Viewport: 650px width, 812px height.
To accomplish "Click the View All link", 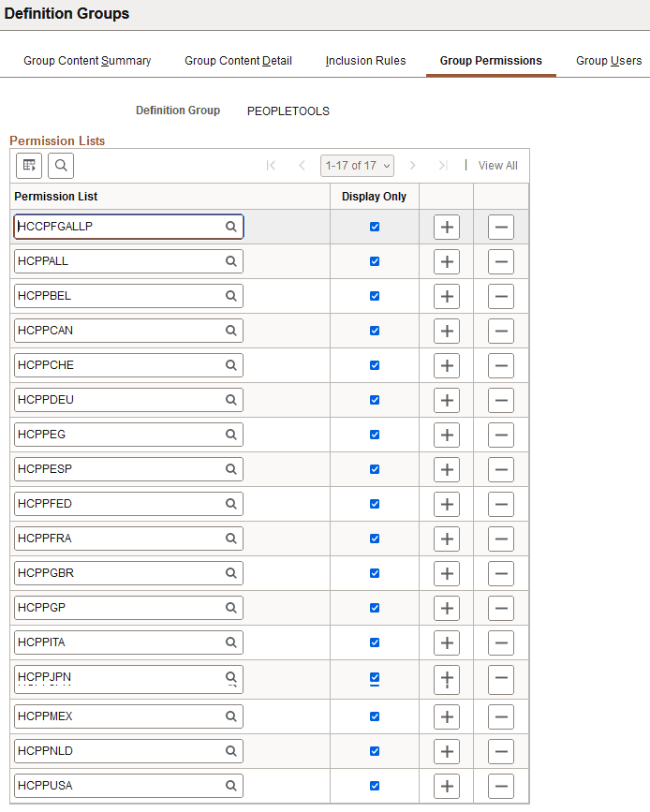I will tap(497, 165).
